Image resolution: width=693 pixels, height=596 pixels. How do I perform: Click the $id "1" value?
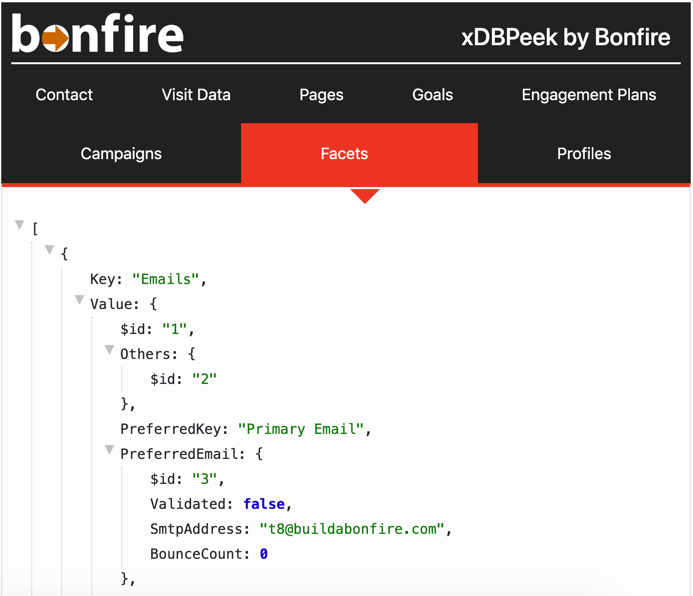(175, 329)
